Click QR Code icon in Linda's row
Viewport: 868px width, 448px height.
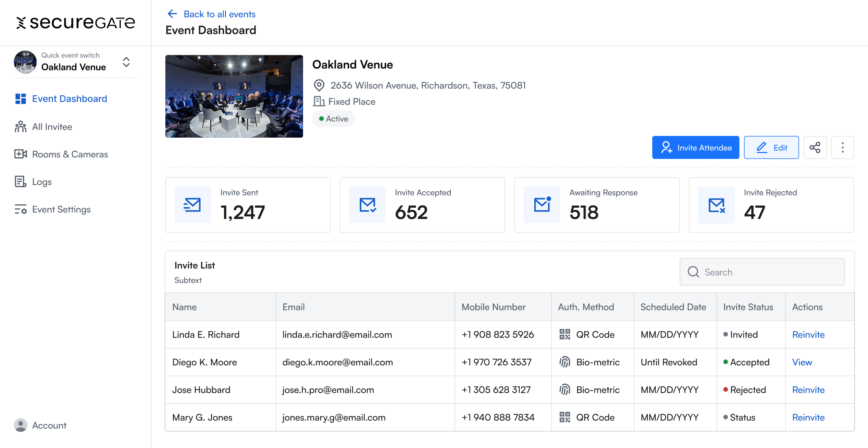[x=565, y=334]
